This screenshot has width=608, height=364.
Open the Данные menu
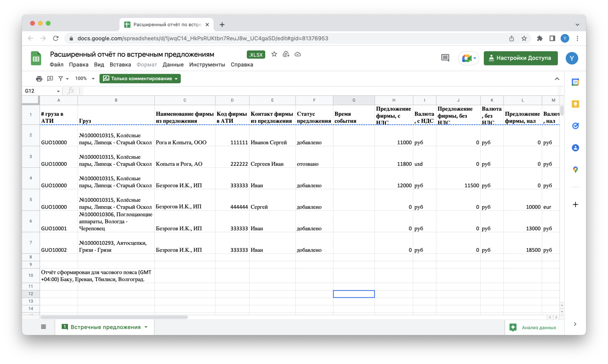(173, 65)
